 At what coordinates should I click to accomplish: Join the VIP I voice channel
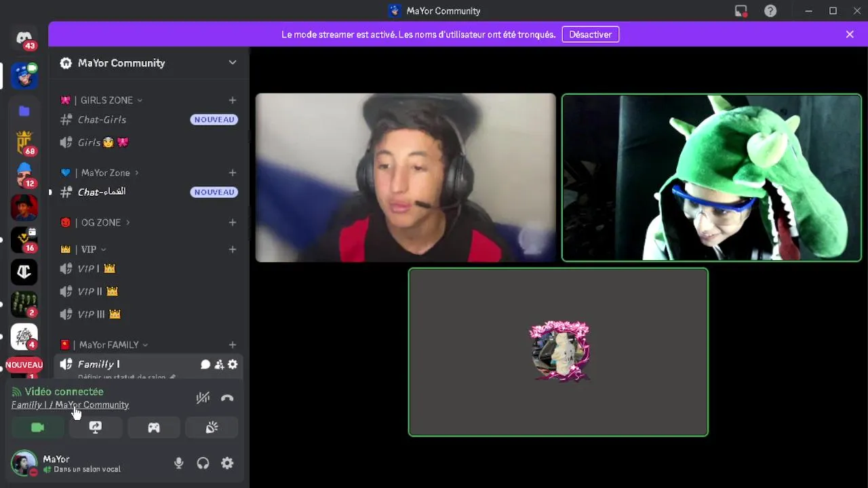(x=149, y=268)
